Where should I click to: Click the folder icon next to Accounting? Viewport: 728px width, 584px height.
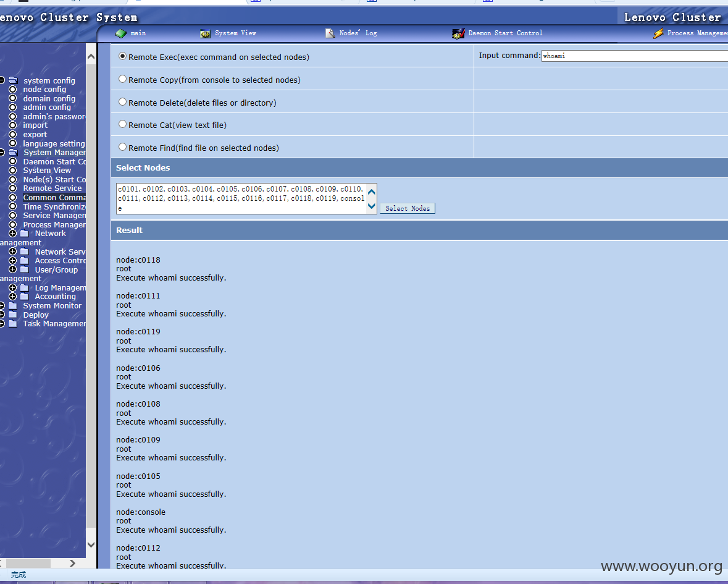tap(25, 297)
